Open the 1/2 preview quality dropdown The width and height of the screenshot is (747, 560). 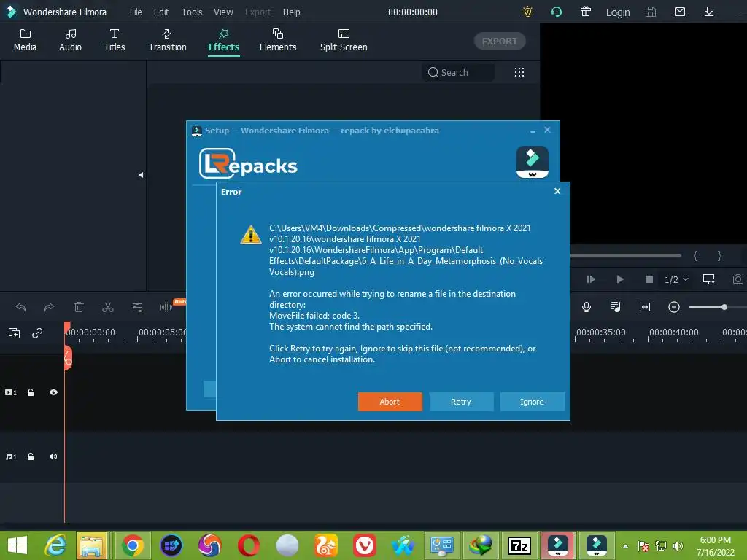[x=676, y=279]
